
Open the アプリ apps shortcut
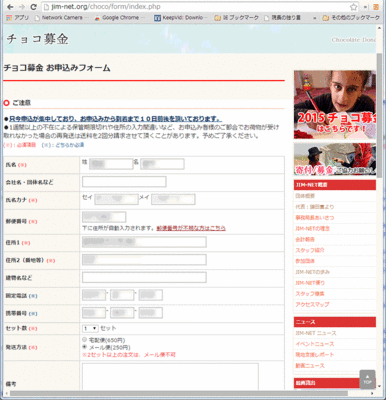click(x=18, y=18)
